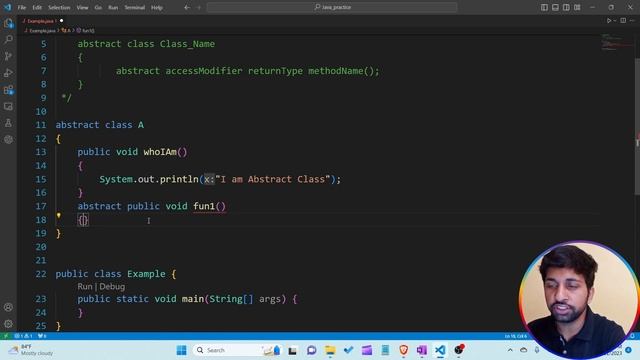Show hidden system tray icons chevron
Viewport: 640px width, 360px height.
(510, 350)
